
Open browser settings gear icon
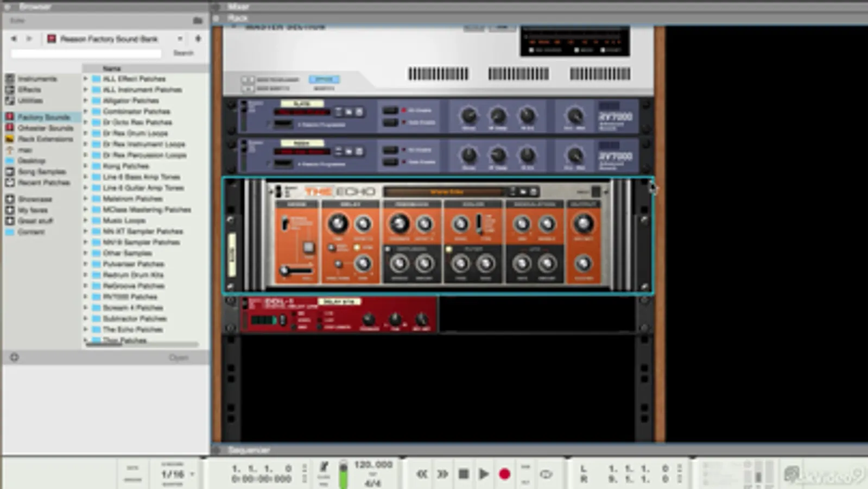tap(15, 357)
